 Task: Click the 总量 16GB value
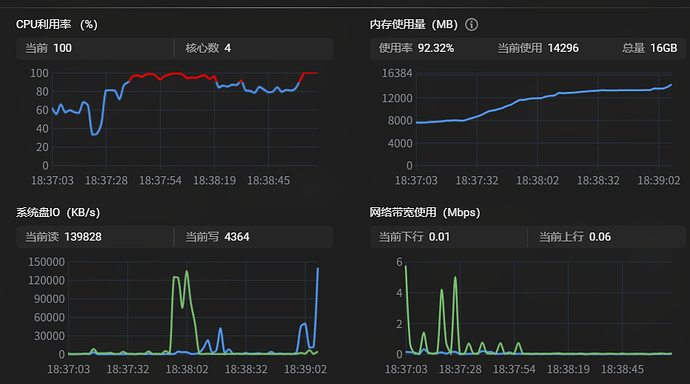650,48
